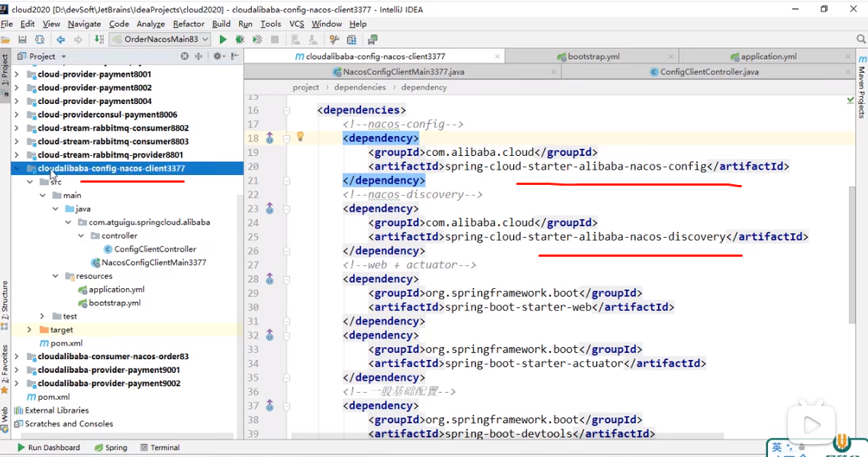The width and height of the screenshot is (868, 457).
Task: Toggle fold marker on line 21
Action: tap(286, 180)
